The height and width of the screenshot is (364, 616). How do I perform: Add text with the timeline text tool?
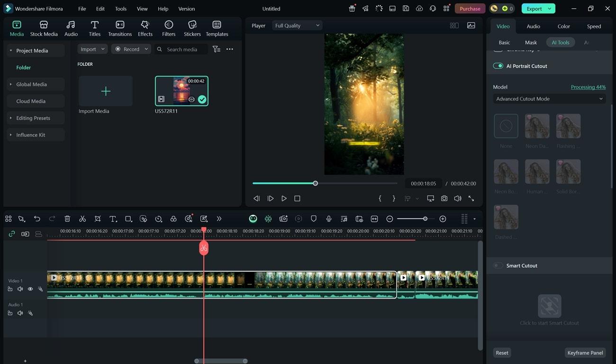tap(113, 218)
